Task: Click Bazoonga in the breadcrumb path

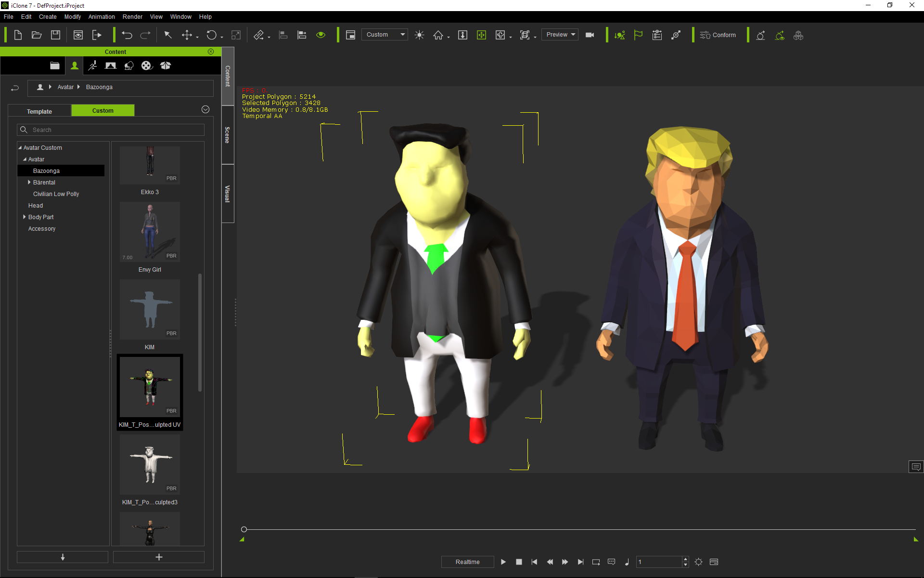Action: 99,87
